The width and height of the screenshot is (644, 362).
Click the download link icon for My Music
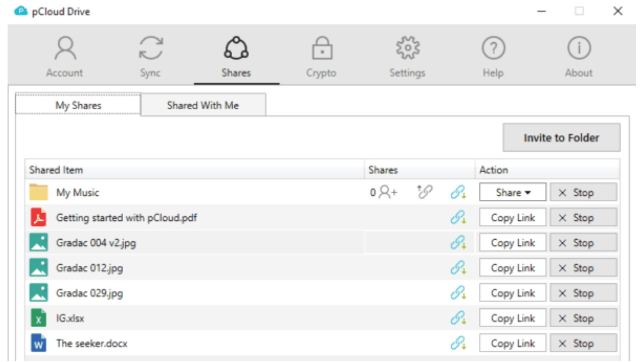click(x=458, y=192)
